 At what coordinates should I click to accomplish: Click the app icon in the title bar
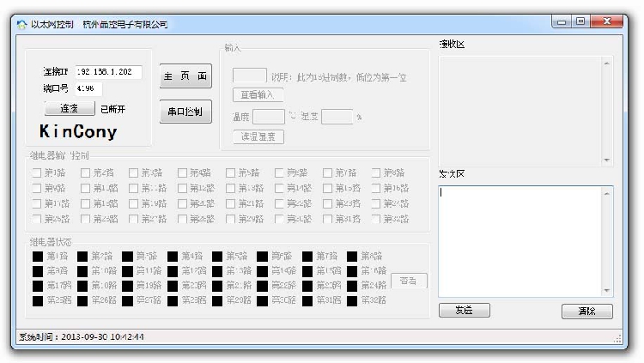[x=21, y=25]
